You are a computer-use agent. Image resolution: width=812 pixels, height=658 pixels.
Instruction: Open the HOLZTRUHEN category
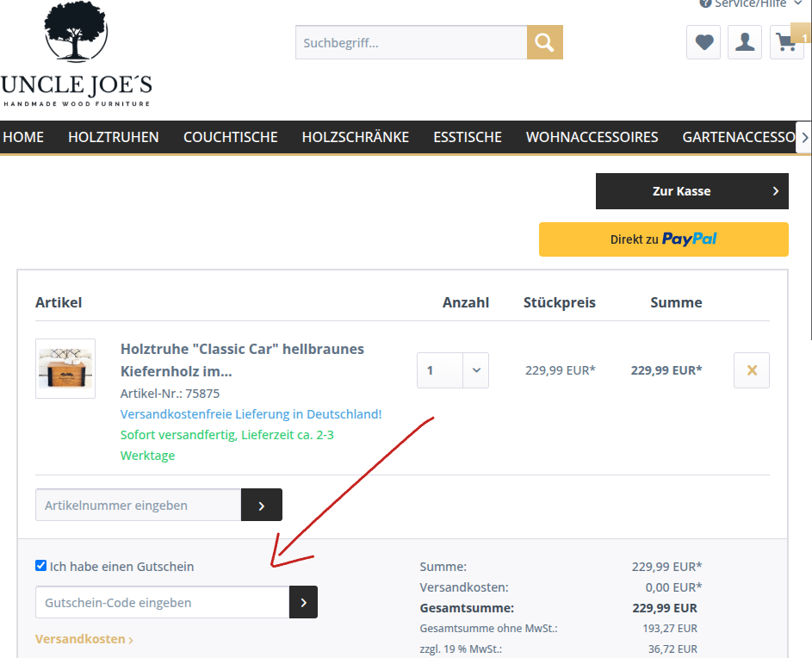pyautogui.click(x=114, y=137)
